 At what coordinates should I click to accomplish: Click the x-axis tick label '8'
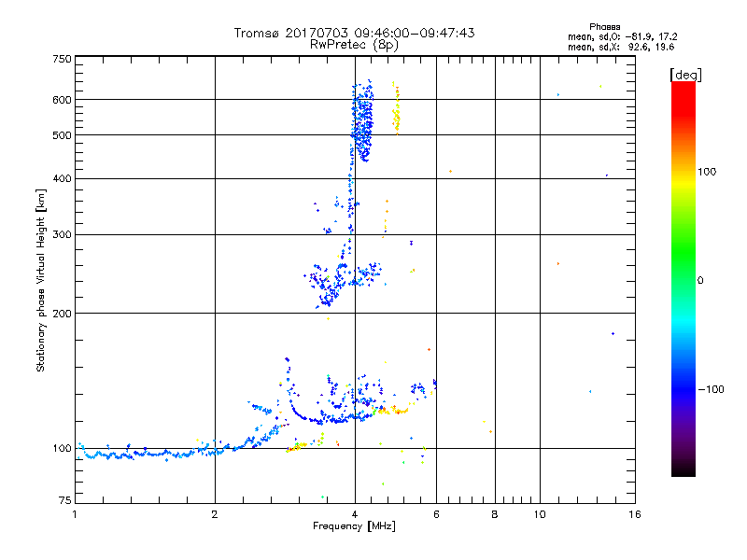[x=495, y=514]
